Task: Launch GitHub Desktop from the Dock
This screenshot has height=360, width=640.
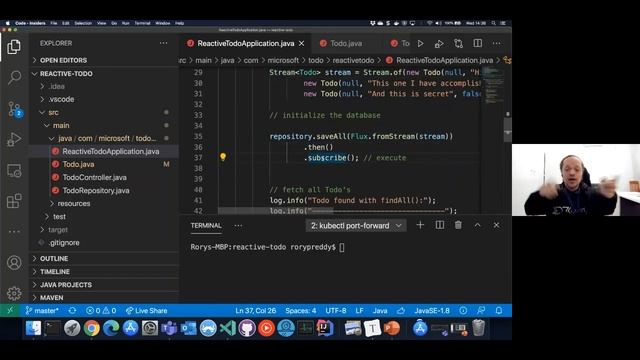Action: [x=247, y=328]
